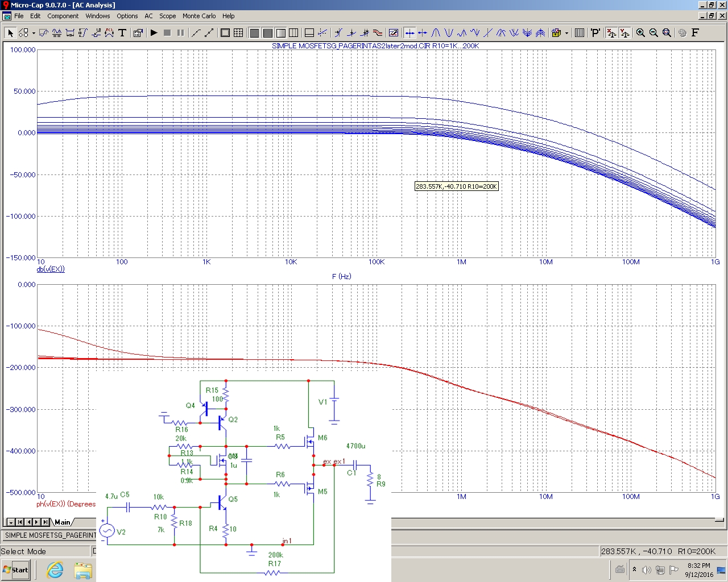Open the Windows menu
Image resolution: width=728 pixels, height=582 pixels.
[x=98, y=16]
